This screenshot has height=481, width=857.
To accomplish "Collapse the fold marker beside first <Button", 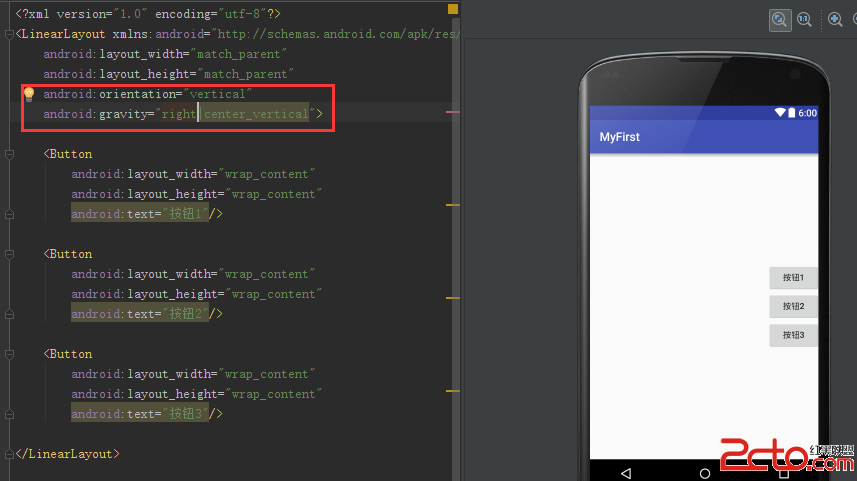I will (x=9, y=155).
